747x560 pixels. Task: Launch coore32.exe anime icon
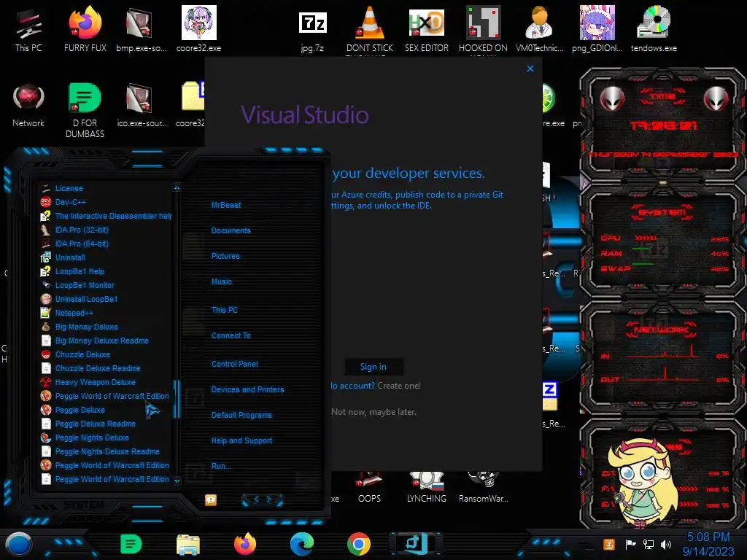[198, 29]
